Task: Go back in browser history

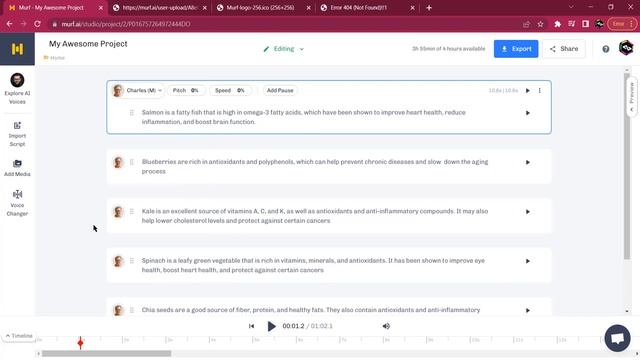Action: (x=9, y=24)
